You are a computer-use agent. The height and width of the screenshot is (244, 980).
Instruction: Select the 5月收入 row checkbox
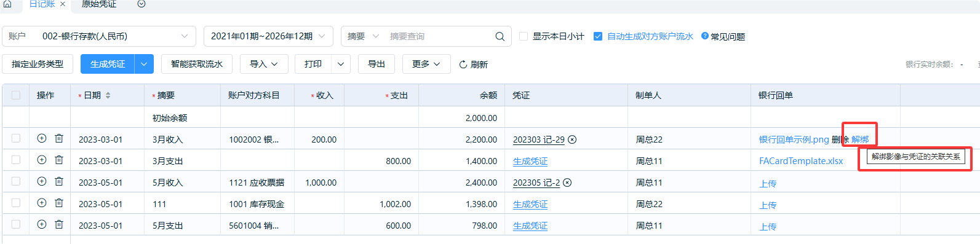tap(16, 181)
